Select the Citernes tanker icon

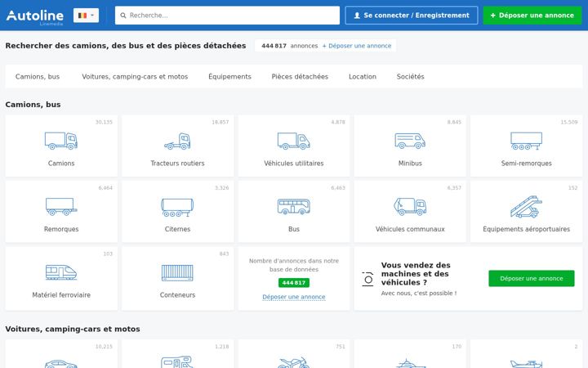tap(177, 207)
